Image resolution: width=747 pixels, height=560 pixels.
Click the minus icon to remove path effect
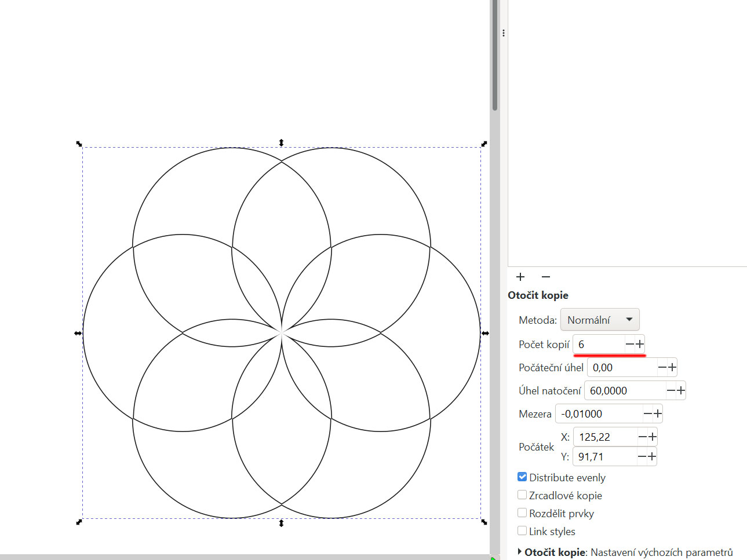[x=545, y=277]
